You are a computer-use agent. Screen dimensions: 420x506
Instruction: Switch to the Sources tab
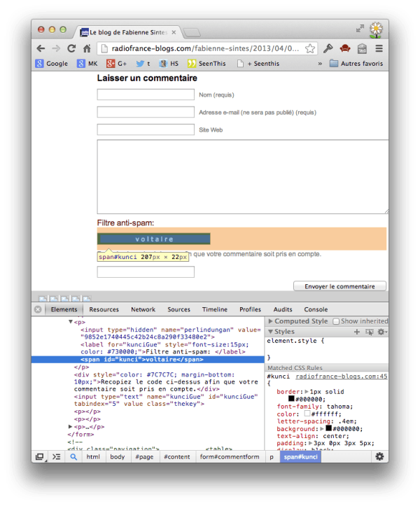click(x=178, y=309)
